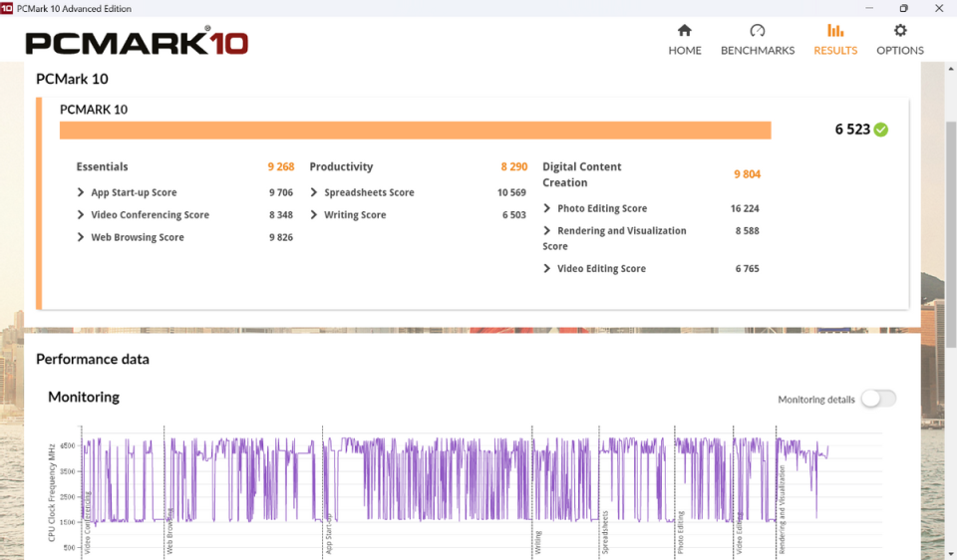
Task: Click the Productivity score 8 290
Action: pos(514,166)
